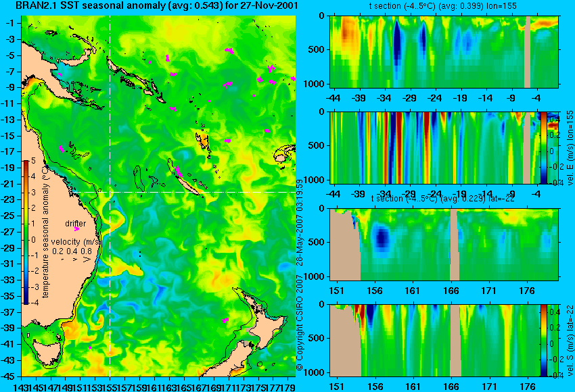Click the 'vel. S (m/s) lat=-22' label
The height and width of the screenshot is (392, 575).
pos(570,341)
